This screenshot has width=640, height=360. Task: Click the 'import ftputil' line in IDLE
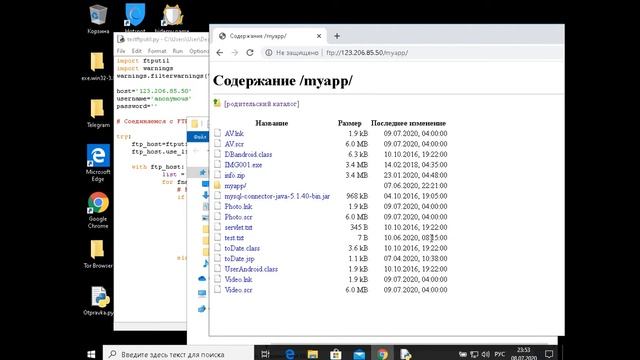coord(143,60)
